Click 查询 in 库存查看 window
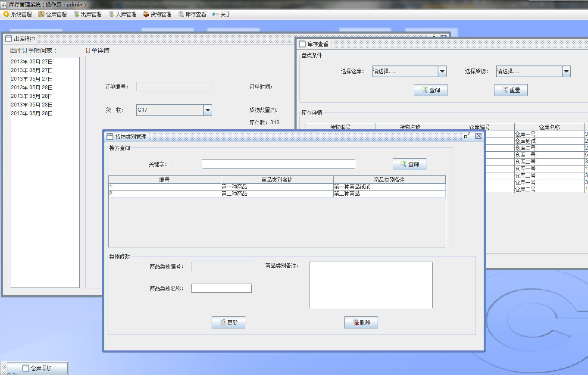 430,90
